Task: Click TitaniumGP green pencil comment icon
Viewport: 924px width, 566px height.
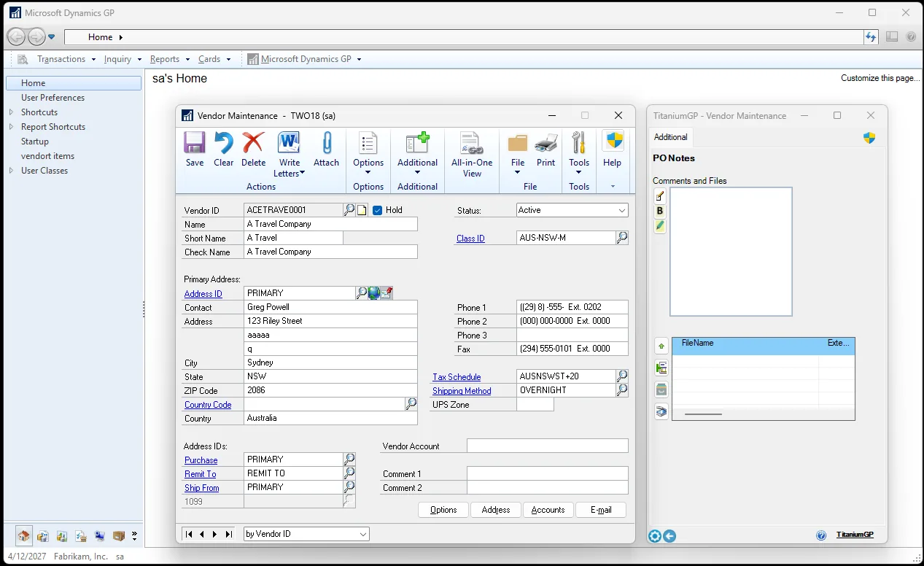Action: tap(660, 226)
